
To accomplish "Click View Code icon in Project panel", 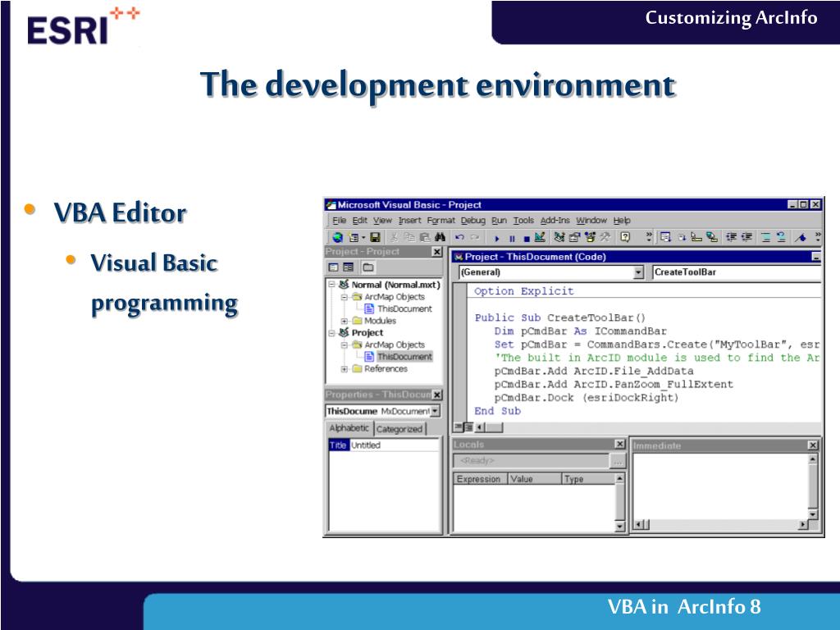I will [333, 267].
